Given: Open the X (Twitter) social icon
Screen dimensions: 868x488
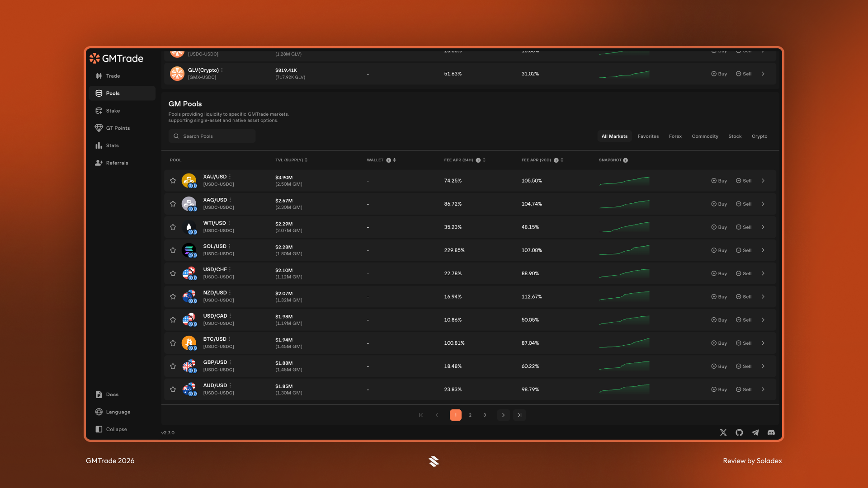Looking at the screenshot, I should 723,432.
